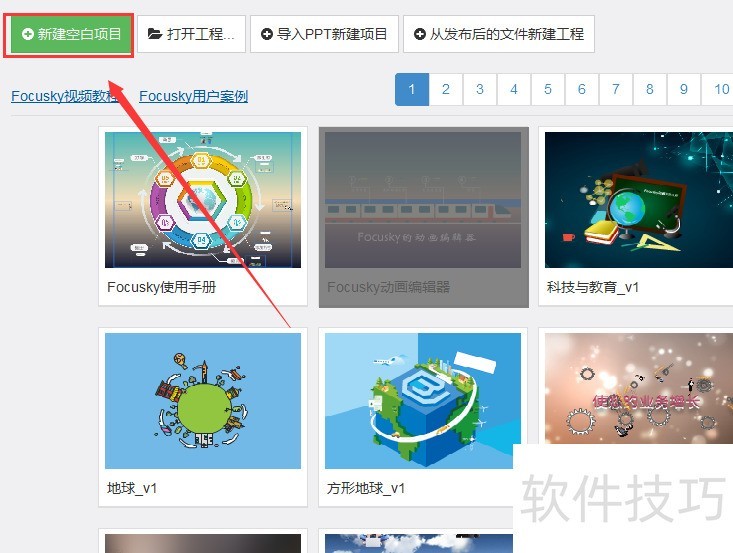Click the 方形地球_v1 caption text
733x553 pixels.
coord(366,488)
